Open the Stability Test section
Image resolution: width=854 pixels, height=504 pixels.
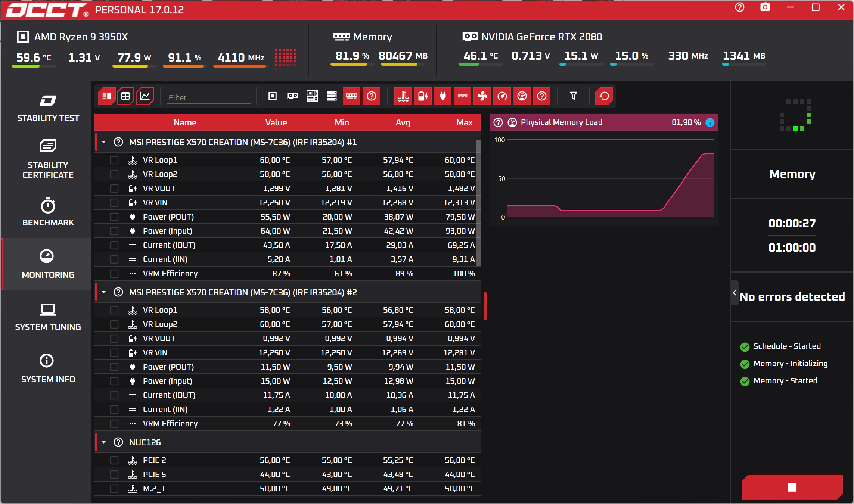48,108
